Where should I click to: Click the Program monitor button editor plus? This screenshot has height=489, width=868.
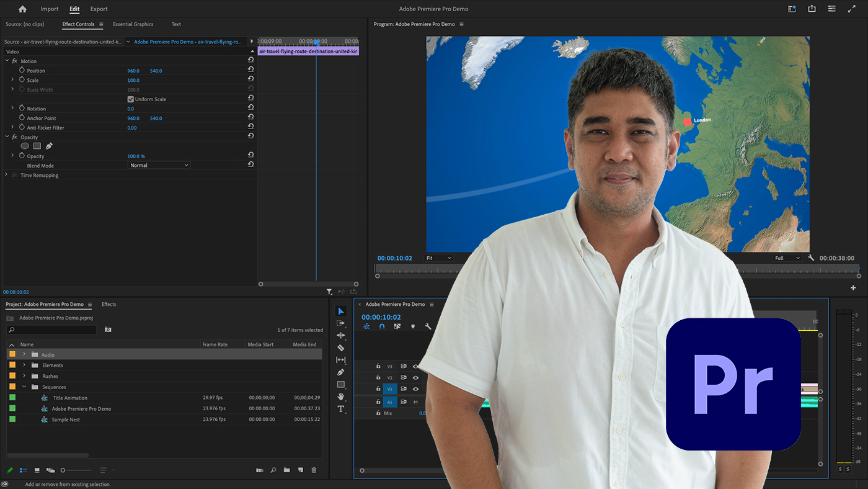pyautogui.click(x=853, y=288)
